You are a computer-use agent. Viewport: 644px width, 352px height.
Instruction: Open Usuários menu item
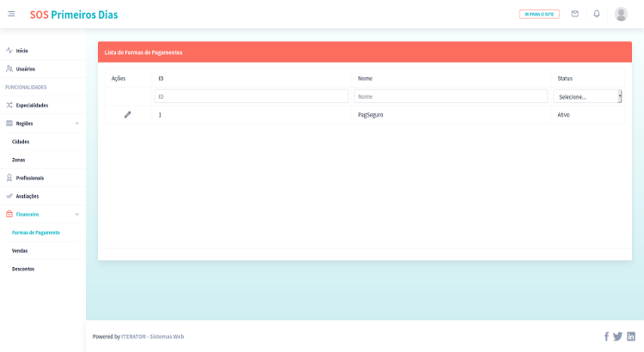click(x=26, y=69)
